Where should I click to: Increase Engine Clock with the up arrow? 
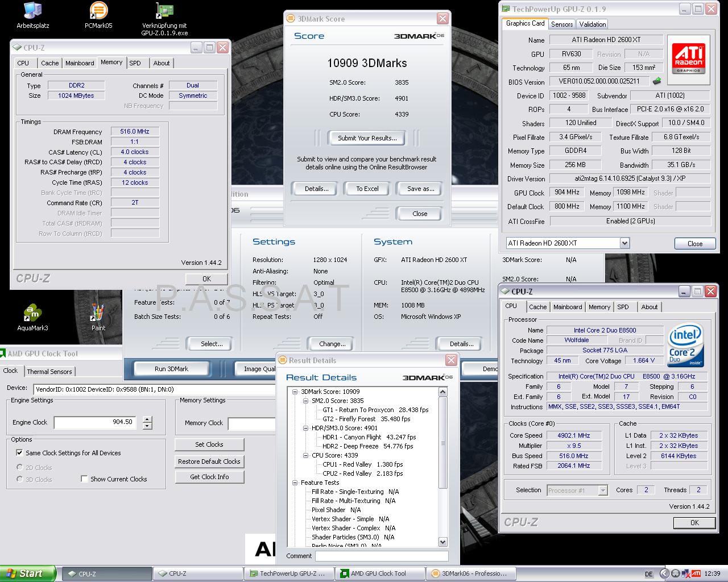[147, 419]
